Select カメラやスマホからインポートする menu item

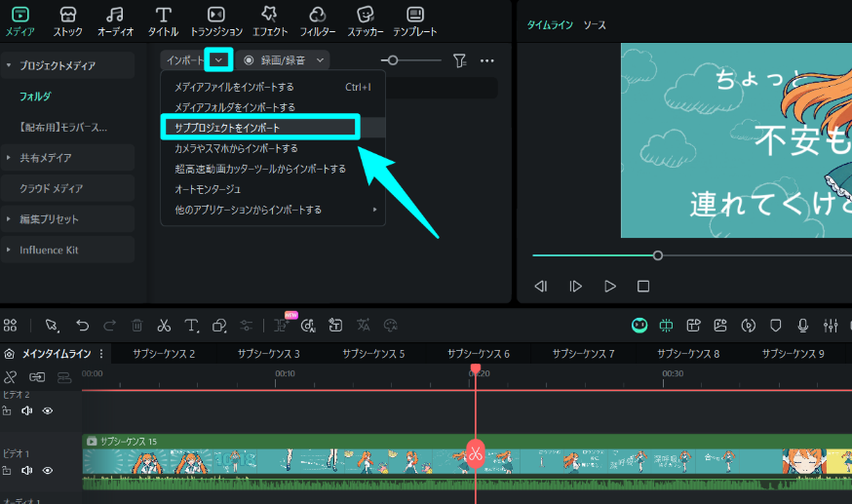273,148
